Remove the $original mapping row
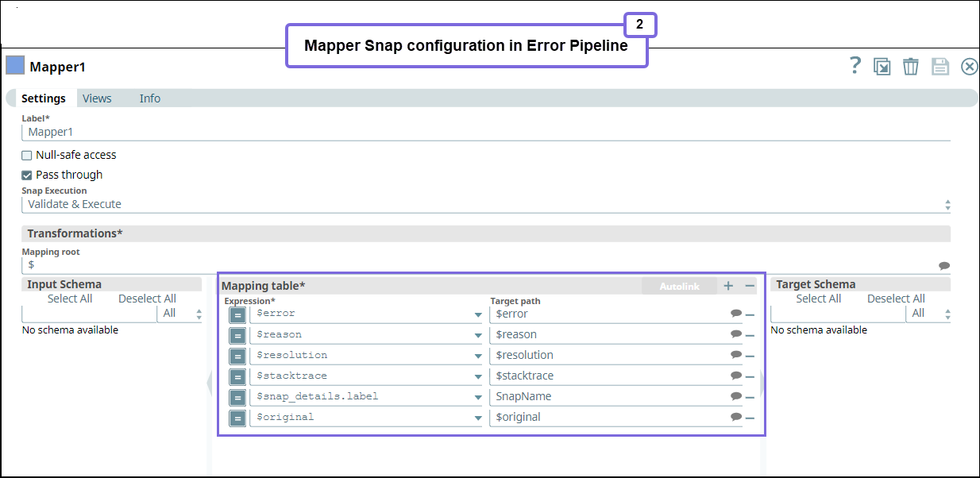 750,418
